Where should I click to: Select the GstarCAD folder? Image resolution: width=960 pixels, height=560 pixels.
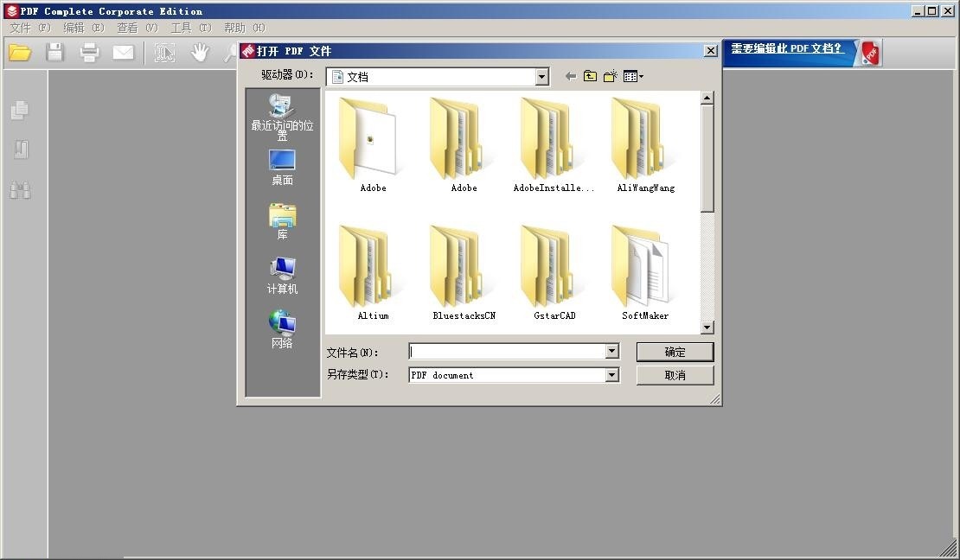(x=554, y=272)
